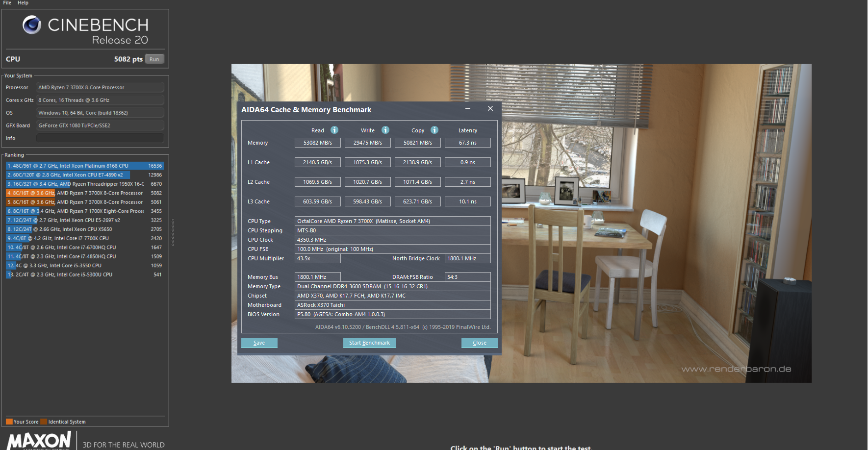
Task: Click CPU Multiplier value 43.5x
Action: (x=318, y=258)
